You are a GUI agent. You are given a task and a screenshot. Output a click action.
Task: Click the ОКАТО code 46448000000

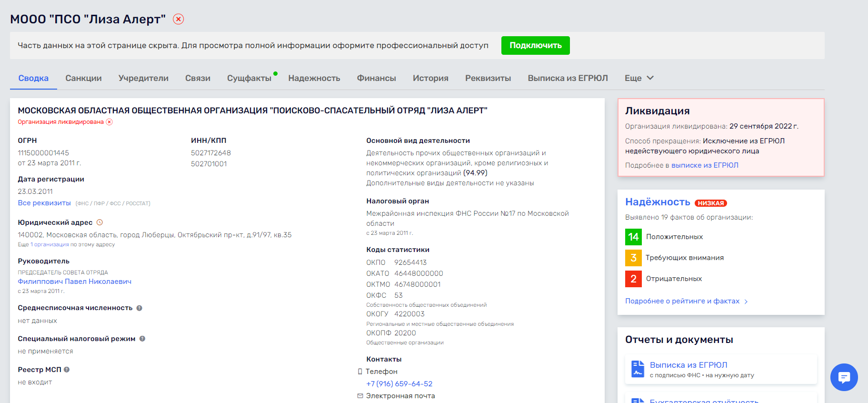tap(419, 273)
